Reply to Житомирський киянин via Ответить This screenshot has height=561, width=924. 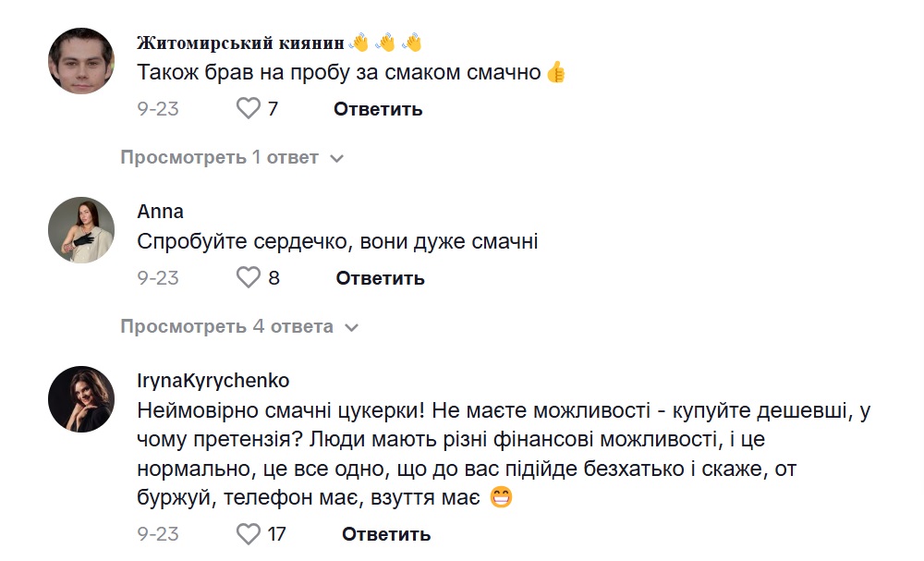(x=378, y=109)
